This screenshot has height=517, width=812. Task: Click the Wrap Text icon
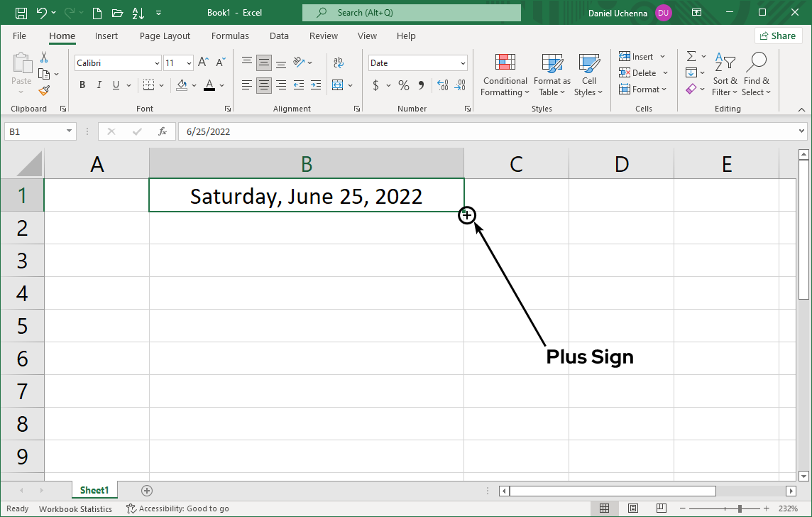(339, 62)
